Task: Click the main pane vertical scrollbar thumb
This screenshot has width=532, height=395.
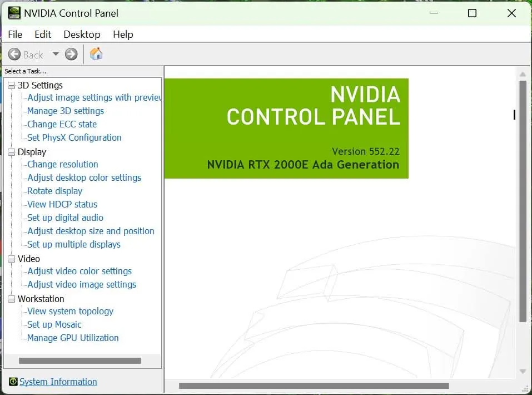Action: point(523,201)
